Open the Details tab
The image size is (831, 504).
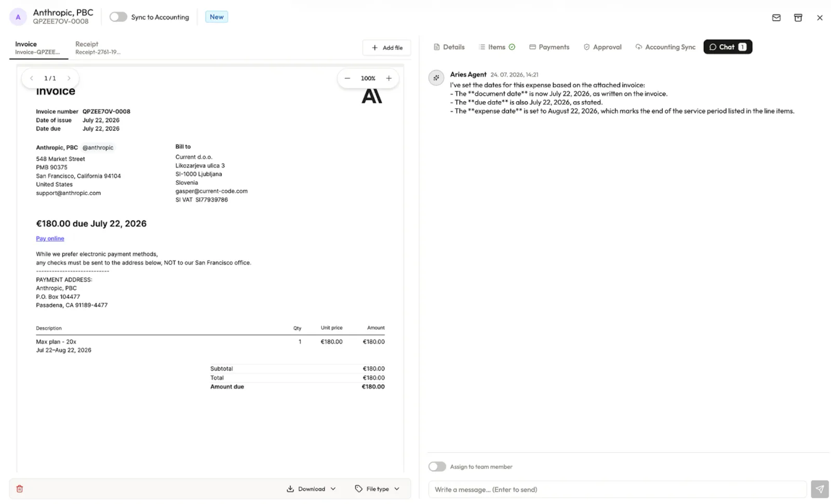449,47
